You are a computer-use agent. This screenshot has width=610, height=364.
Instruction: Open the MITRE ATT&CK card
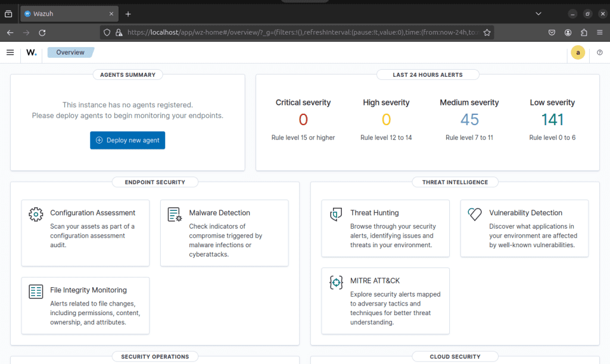(385, 301)
